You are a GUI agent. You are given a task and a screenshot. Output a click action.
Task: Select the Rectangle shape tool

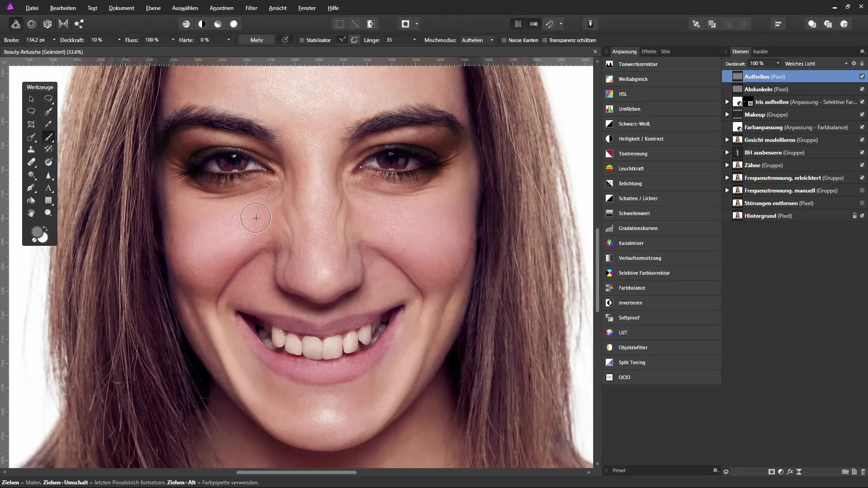(x=48, y=200)
